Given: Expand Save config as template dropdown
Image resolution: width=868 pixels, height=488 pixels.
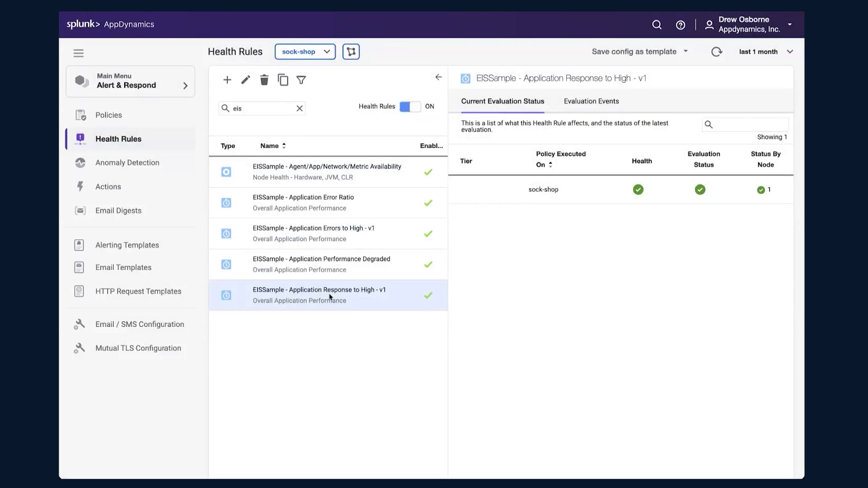Looking at the screenshot, I should (640, 52).
